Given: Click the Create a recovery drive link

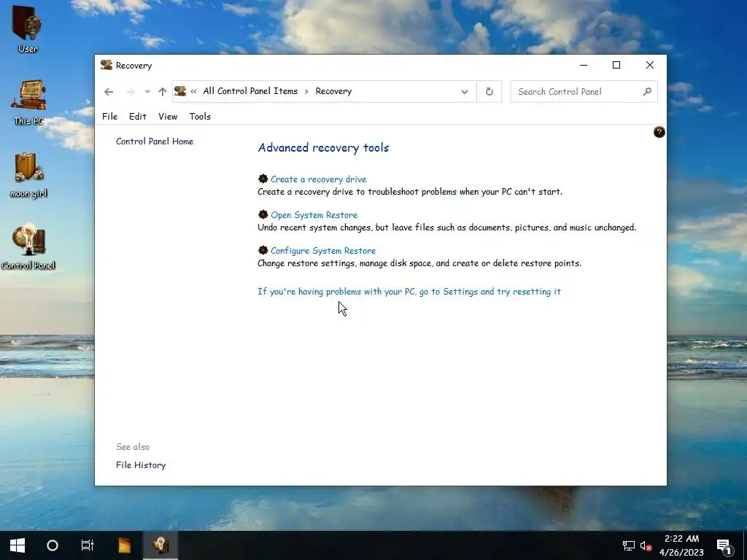Looking at the screenshot, I should (318, 179).
